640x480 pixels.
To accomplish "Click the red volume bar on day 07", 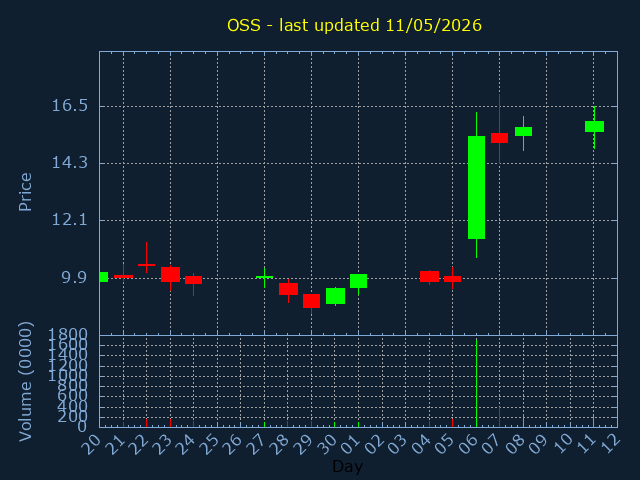I will [499, 417].
